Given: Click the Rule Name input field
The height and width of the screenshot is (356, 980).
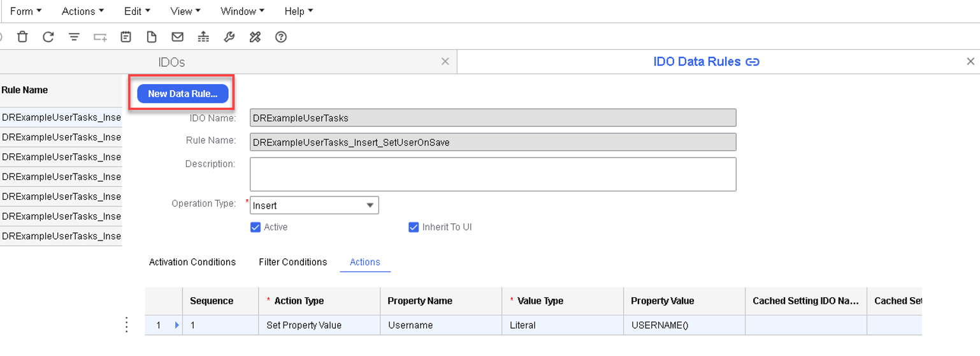Looking at the screenshot, I should 493,142.
